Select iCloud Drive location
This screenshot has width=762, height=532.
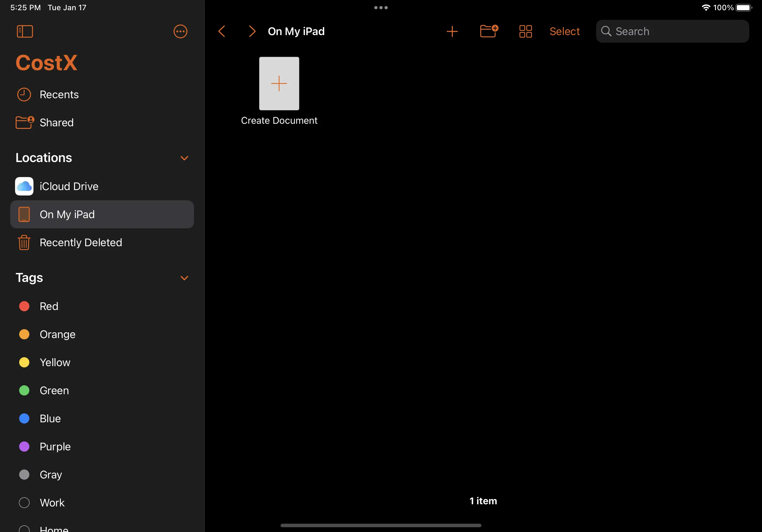[69, 186]
